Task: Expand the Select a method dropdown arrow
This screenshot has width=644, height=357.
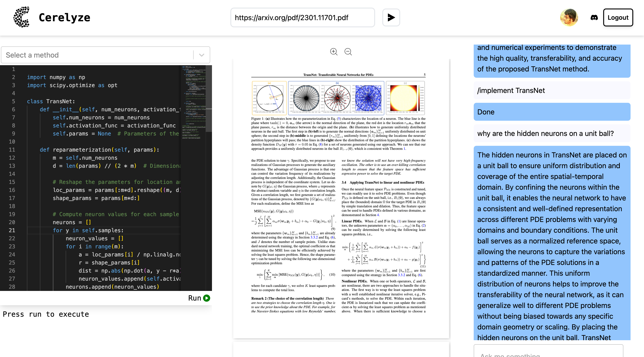Action: point(201,55)
